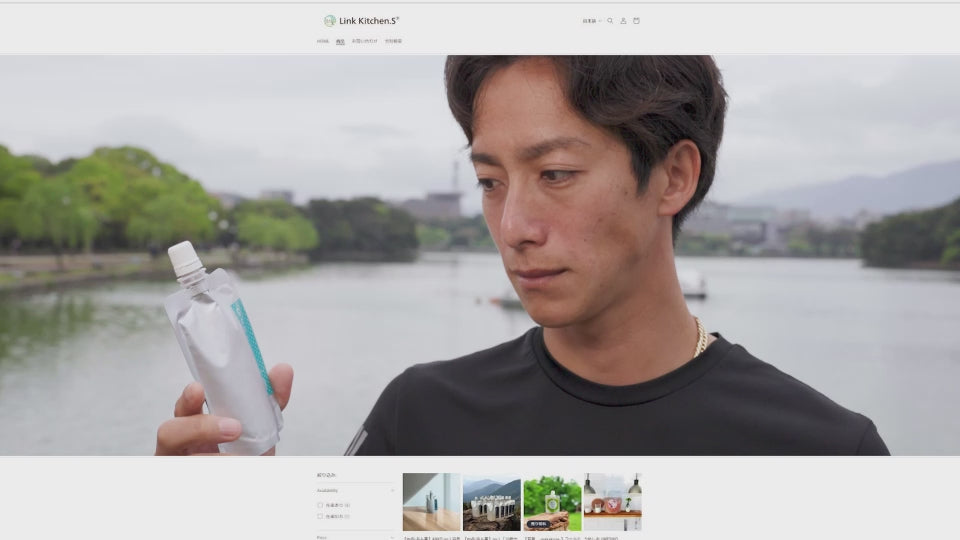
Task: Click the hero banner image of man holding pouch
Action: [x=480, y=255]
